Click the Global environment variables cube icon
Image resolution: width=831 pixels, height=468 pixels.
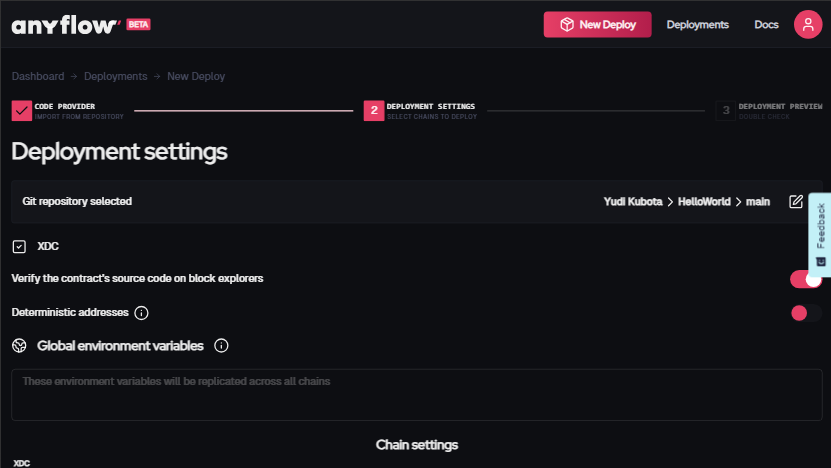tap(20, 346)
